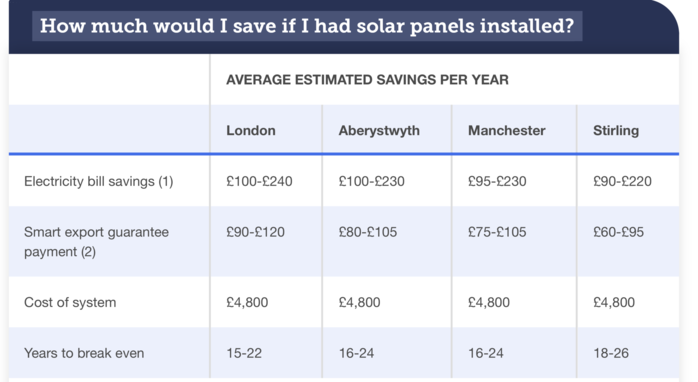This screenshot has width=698, height=382.
Task: Click Aberystwyth system cost £4,800 cell
Action: tap(359, 302)
